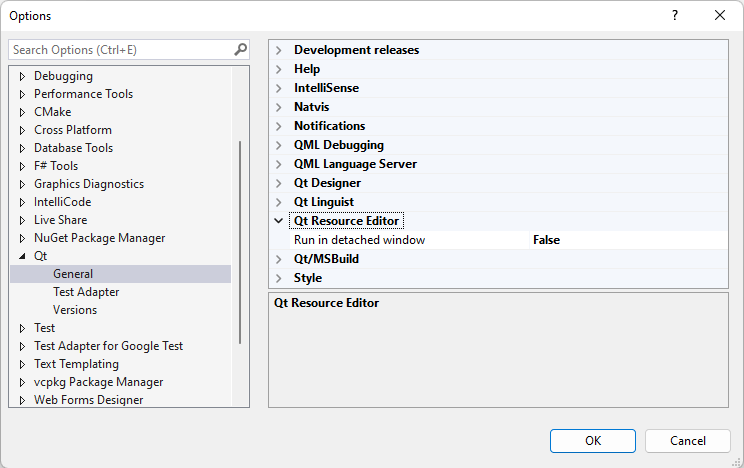Click the Cancel button
Screen dimensions: 744x468
pos(688,441)
